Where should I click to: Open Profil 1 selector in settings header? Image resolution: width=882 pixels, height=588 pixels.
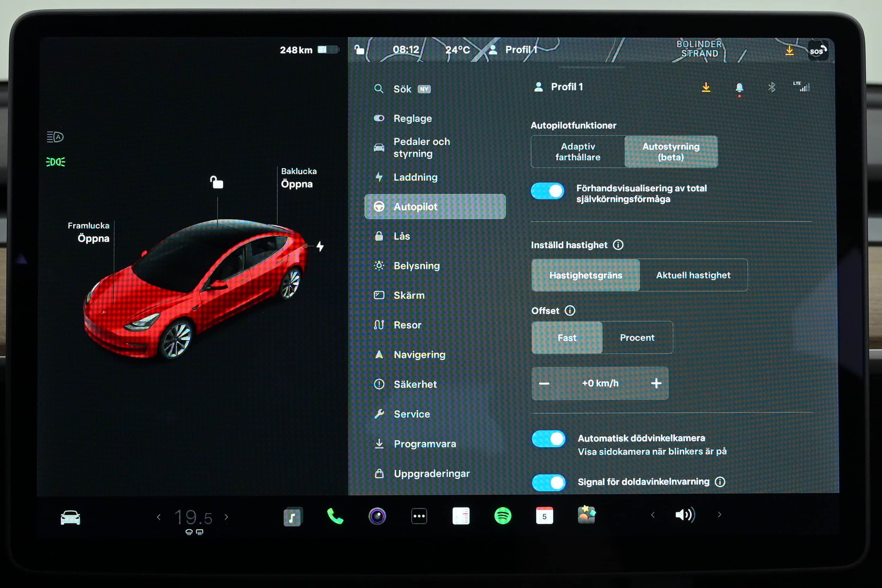pos(558,87)
